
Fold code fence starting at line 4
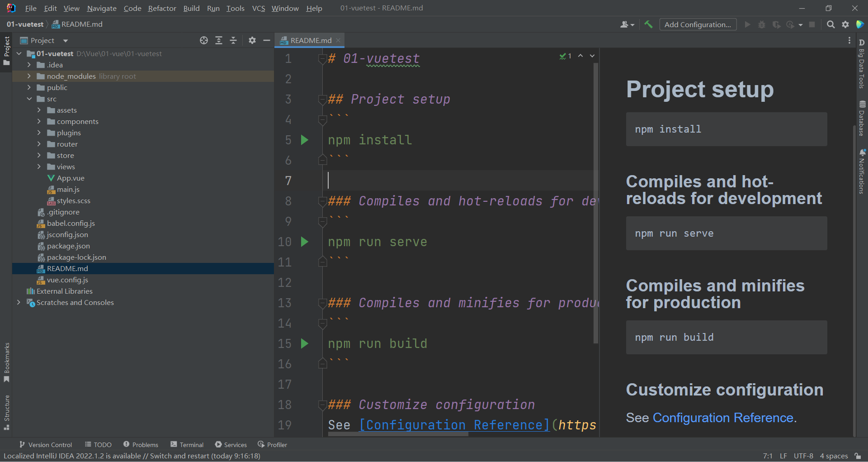[x=322, y=120]
